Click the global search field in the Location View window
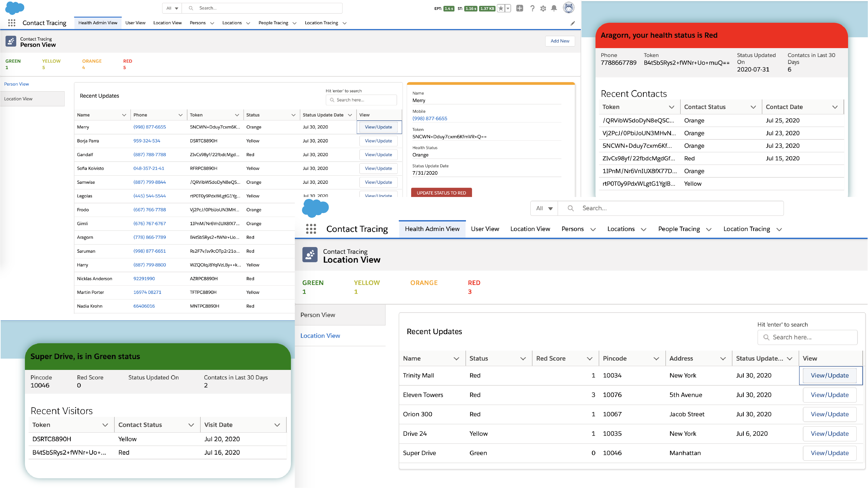Image resolution: width=868 pixels, height=488 pixels. click(670, 208)
